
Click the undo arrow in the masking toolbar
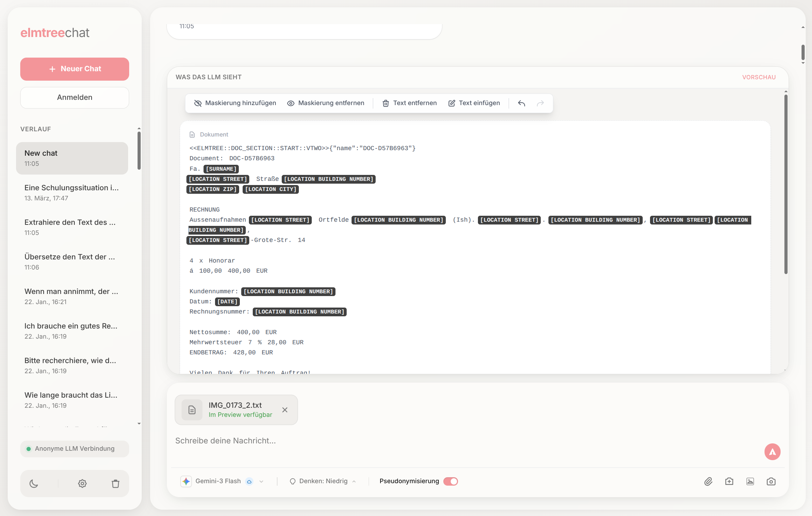coord(522,103)
